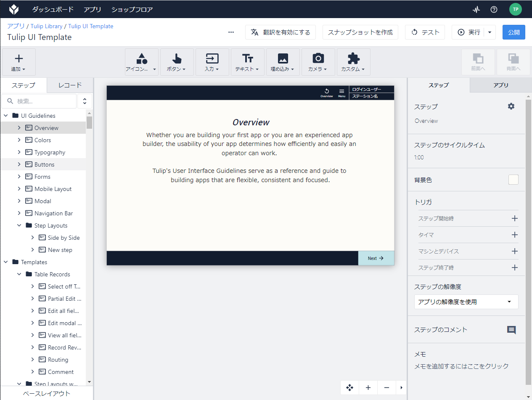Open the activity pulse icon in header
532x400 pixels.
(x=476, y=9)
